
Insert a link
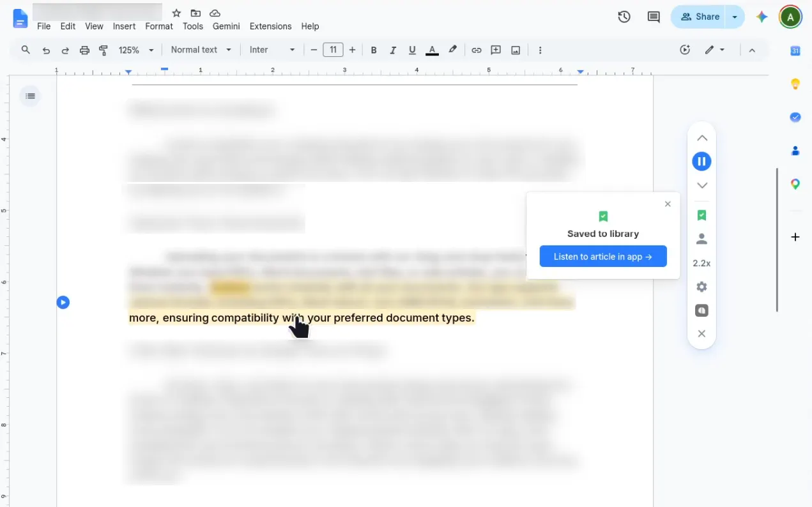click(476, 50)
